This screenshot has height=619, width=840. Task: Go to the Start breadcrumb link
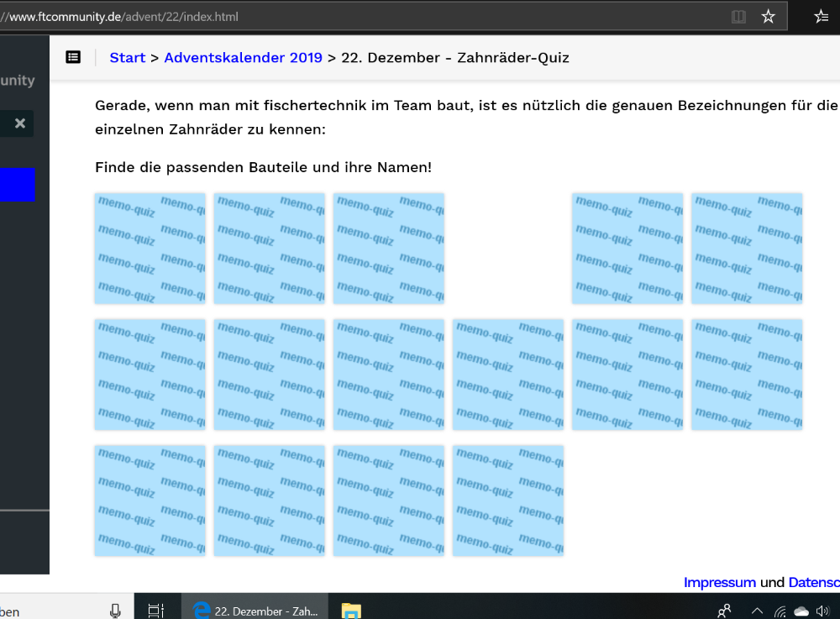tap(128, 57)
